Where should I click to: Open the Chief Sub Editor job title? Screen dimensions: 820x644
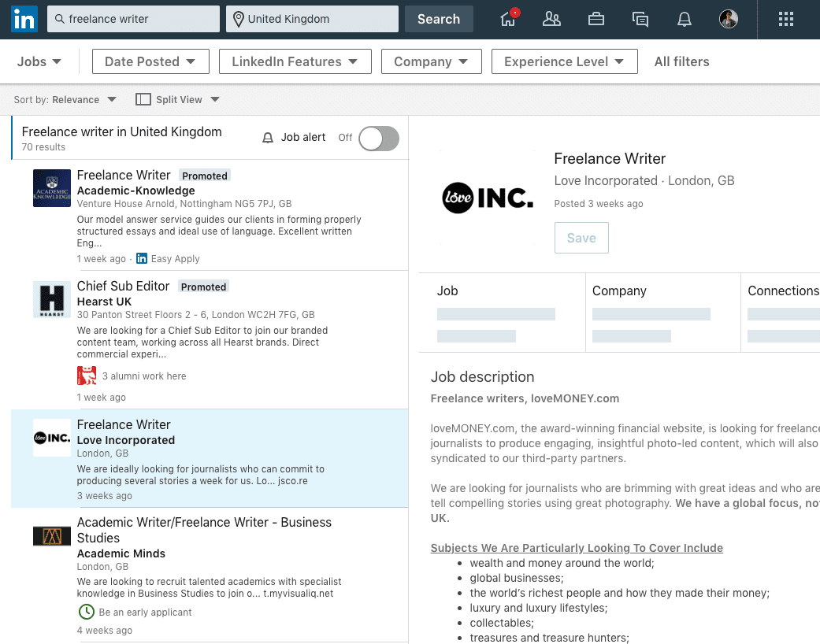123,286
